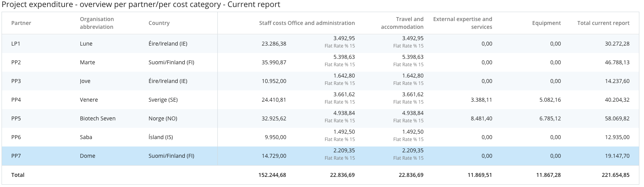
Task: Click Venere's equipment value 5.082,16
Action: [550, 100]
